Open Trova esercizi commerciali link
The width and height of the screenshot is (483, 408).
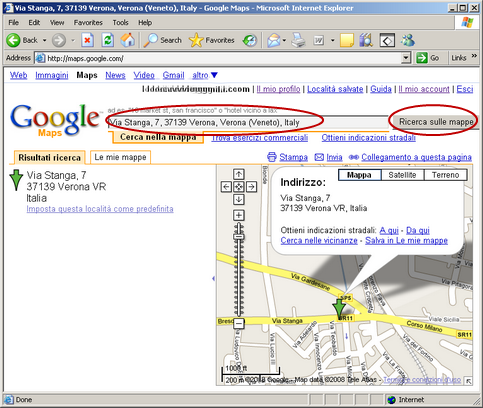point(260,138)
